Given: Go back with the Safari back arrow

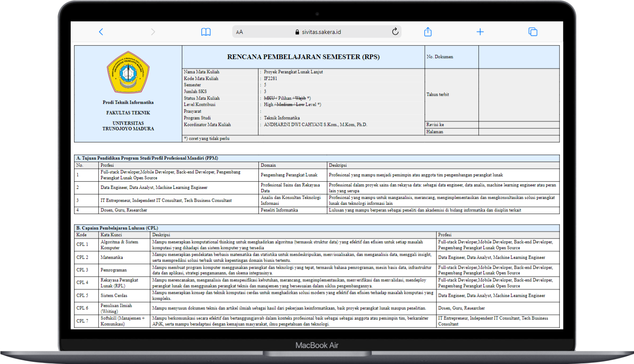Looking at the screenshot, I should tap(101, 32).
